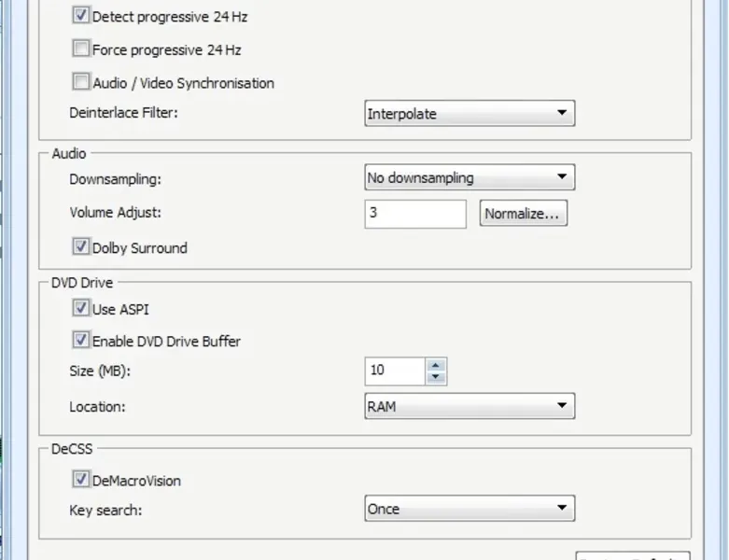Decrease Size (MB) with the down arrow
Viewport: 729px width, 560px height.
click(x=436, y=377)
